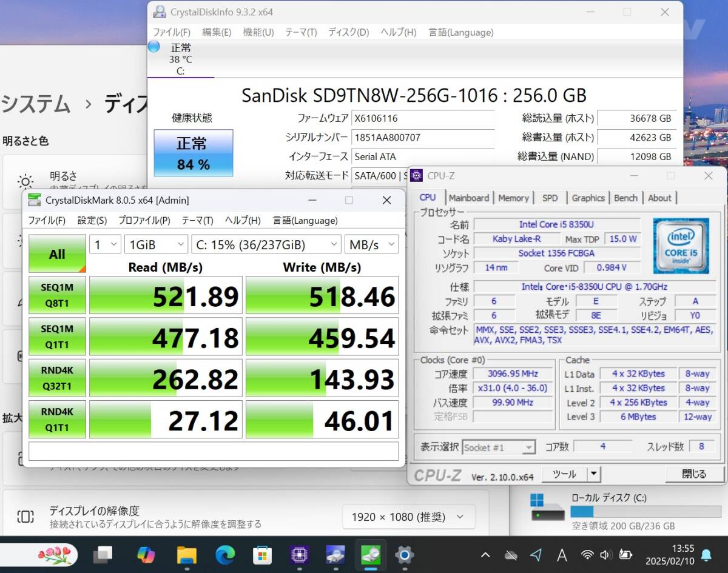This screenshot has width=728, height=573.
Task: Switch to CrystalDiskInfo via its taskbar icon
Action: click(335, 554)
